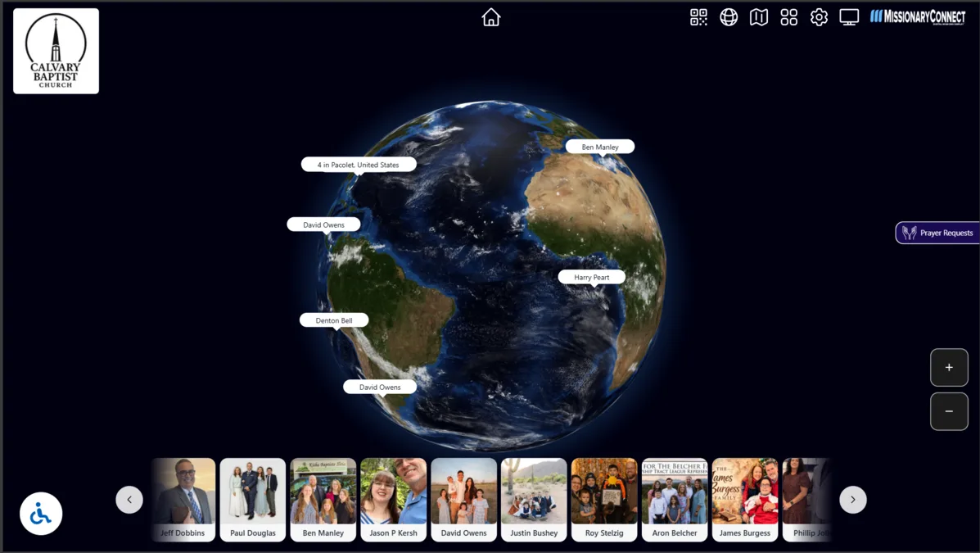The image size is (980, 553).
Task: Click the display monitor icon
Action: tap(849, 17)
